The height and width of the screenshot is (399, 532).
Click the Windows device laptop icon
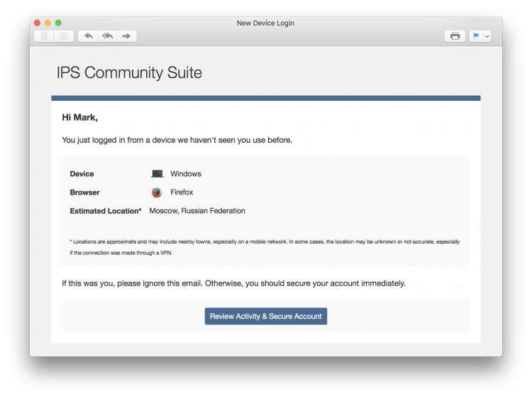157,174
